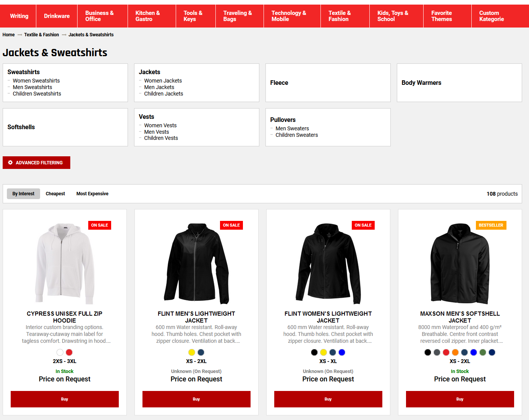
Task: Open Vests category heading
Action: pos(147,117)
